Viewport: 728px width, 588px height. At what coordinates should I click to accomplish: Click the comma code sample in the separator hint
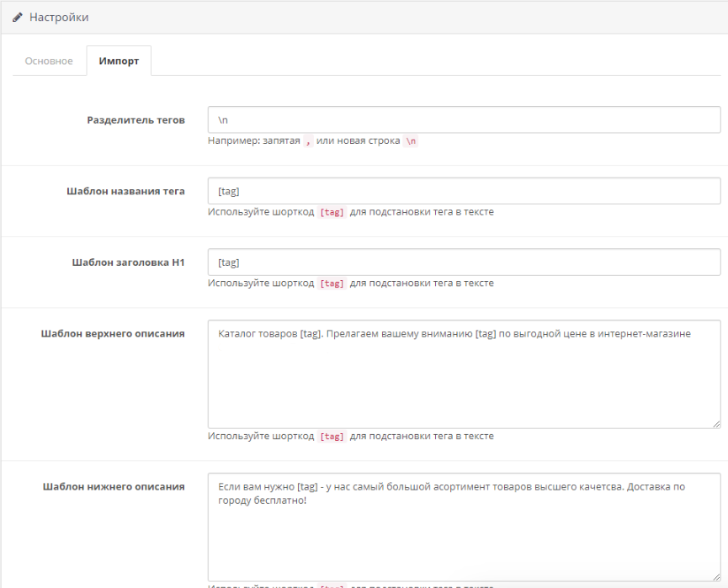pos(308,141)
